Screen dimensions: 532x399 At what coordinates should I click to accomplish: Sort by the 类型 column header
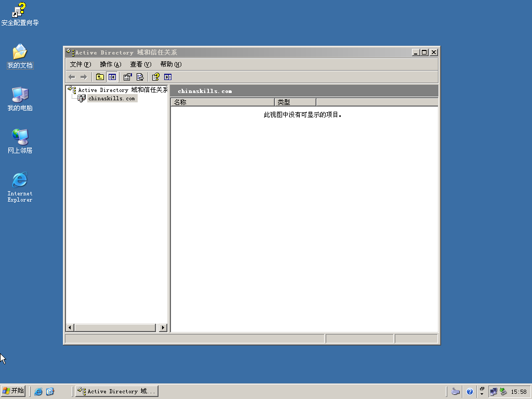coord(295,102)
